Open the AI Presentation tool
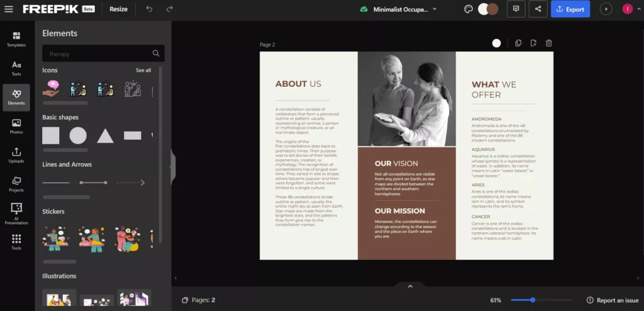 pyautogui.click(x=16, y=214)
